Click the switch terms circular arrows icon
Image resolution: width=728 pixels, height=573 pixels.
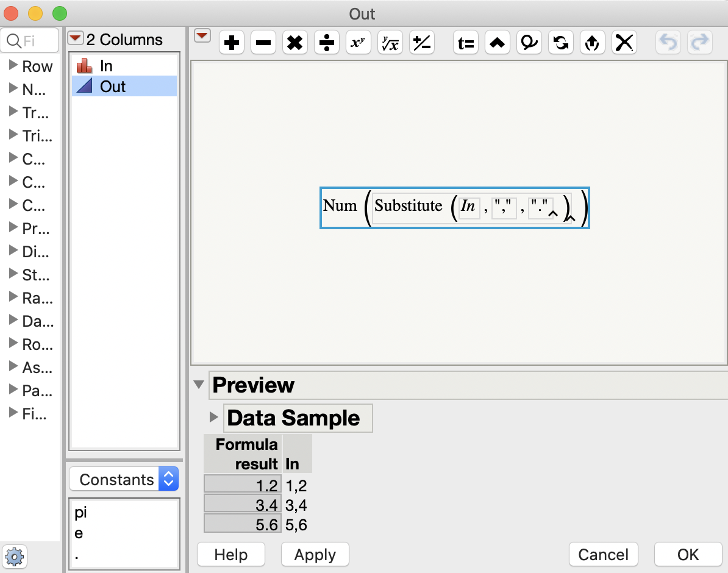(x=560, y=42)
